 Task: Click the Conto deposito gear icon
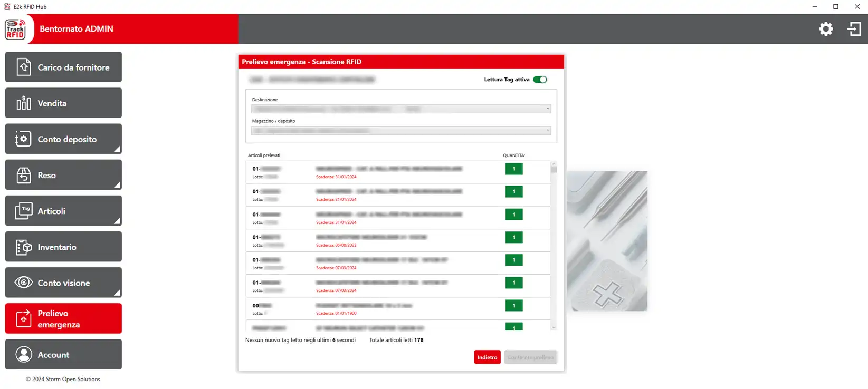click(x=23, y=139)
